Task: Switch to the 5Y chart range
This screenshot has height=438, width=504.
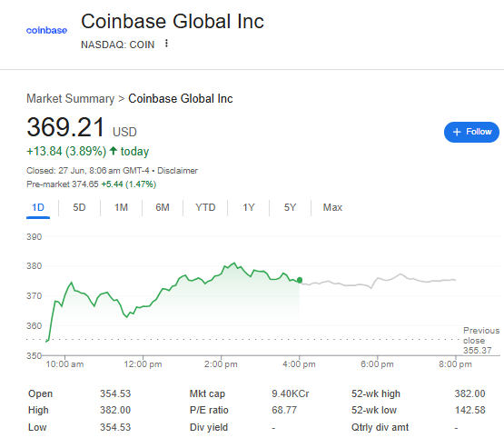Action: (290, 207)
